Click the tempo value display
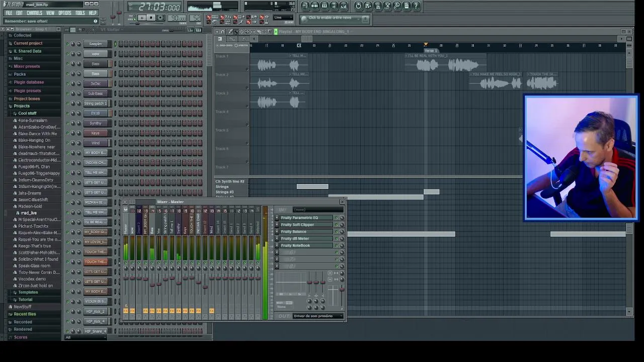Viewport: 644px width, 362px height. point(177,17)
